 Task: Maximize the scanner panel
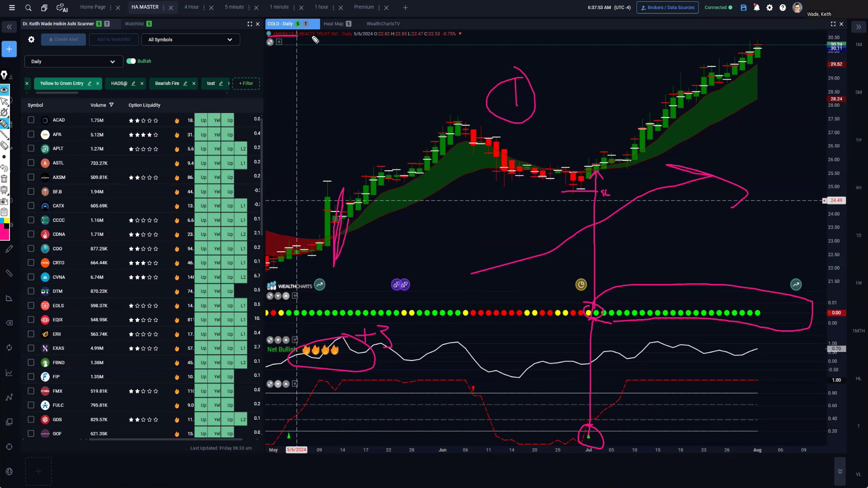250,24
